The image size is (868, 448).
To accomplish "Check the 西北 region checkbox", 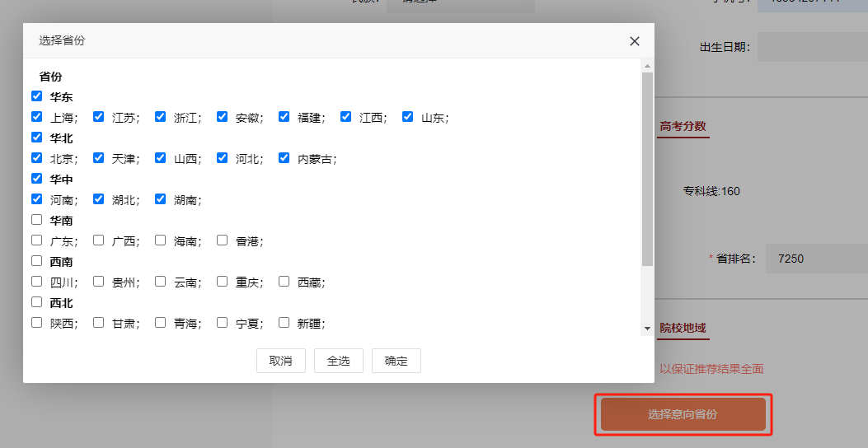I will (x=36, y=302).
